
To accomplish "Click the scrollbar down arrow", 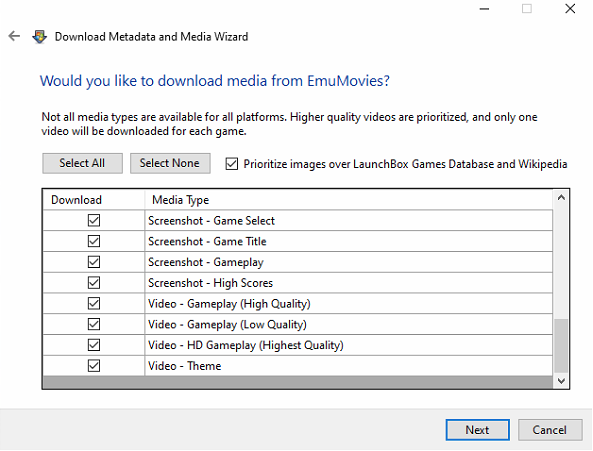I will (x=561, y=381).
